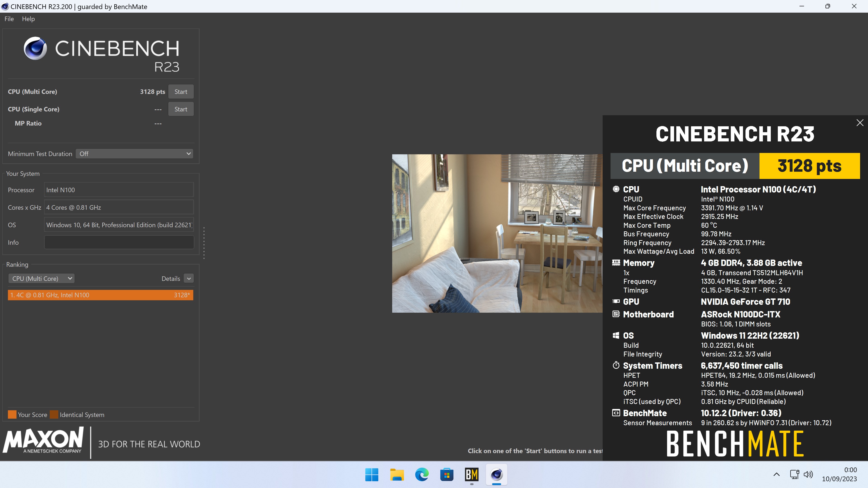Click the GPU card icon in BenchMate panel

(616, 301)
